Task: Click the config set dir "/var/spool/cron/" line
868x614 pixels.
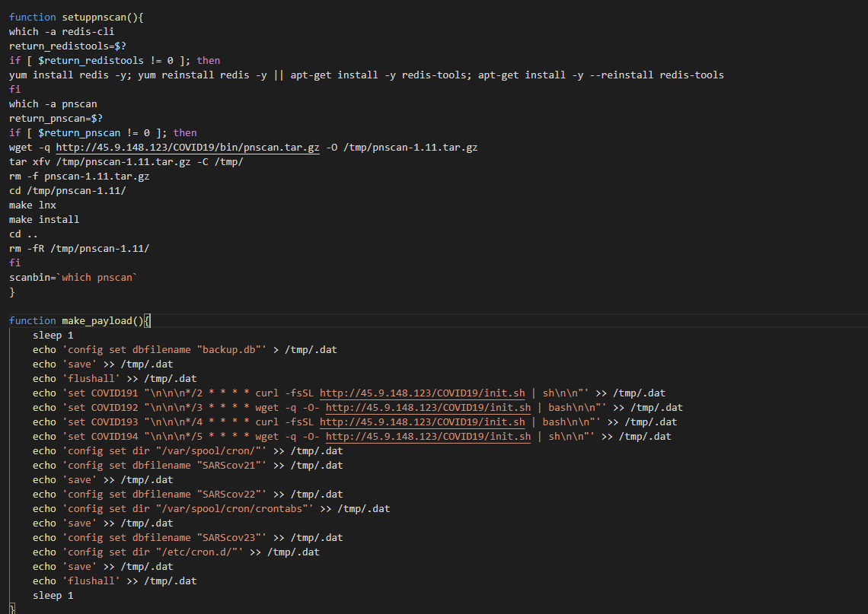Action: [187, 450]
